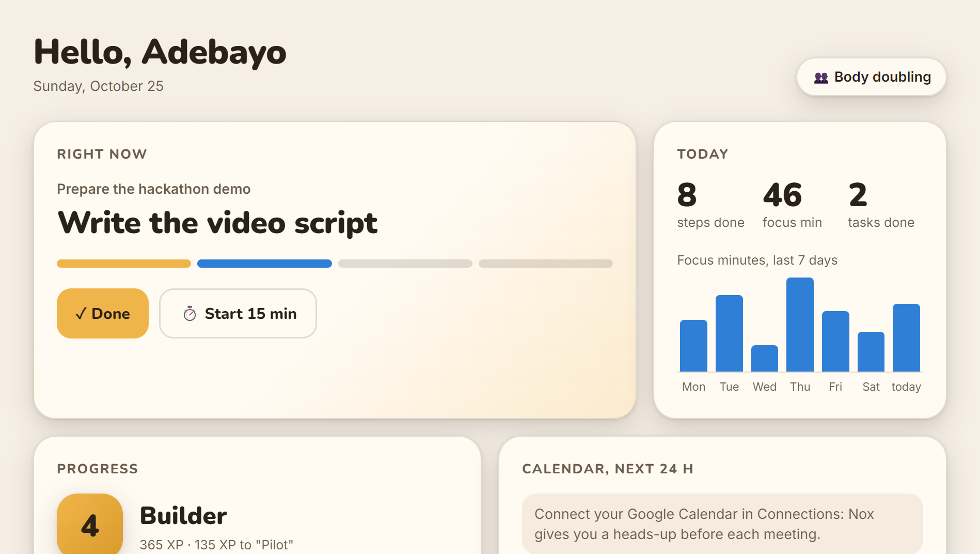Click the "Builder" level title
980x554 pixels.
[183, 515]
